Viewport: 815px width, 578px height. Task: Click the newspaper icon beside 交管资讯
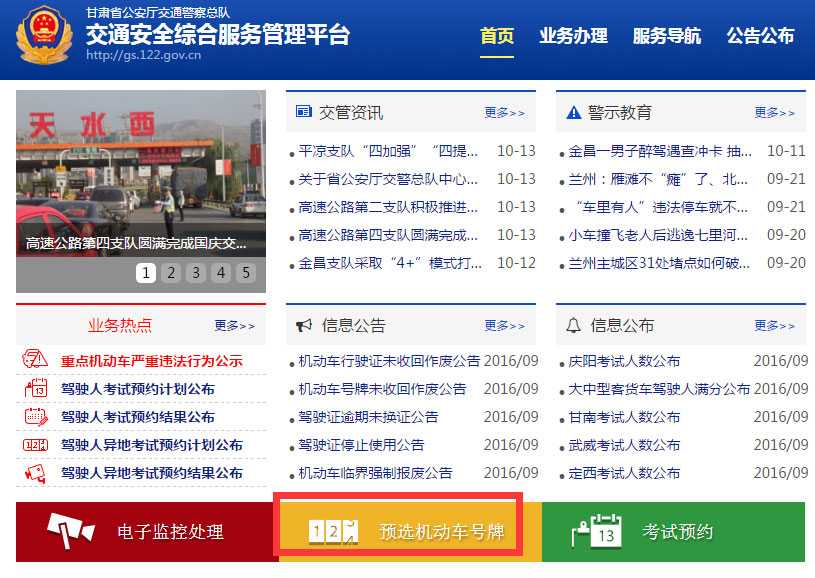[x=304, y=112]
